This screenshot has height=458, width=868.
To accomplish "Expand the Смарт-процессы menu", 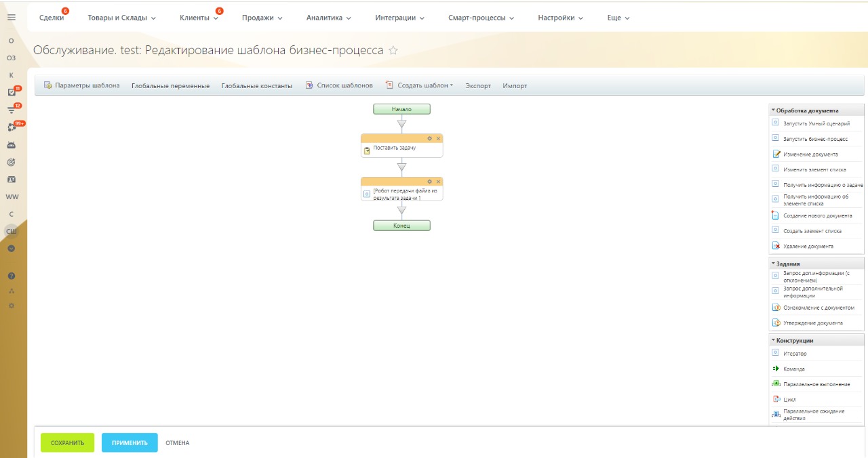I will [x=481, y=18].
